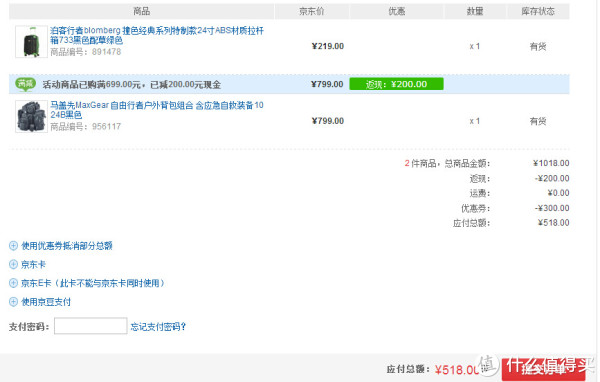Click the red 提交订单 button
Screen dimensions: 600x382
(543, 369)
